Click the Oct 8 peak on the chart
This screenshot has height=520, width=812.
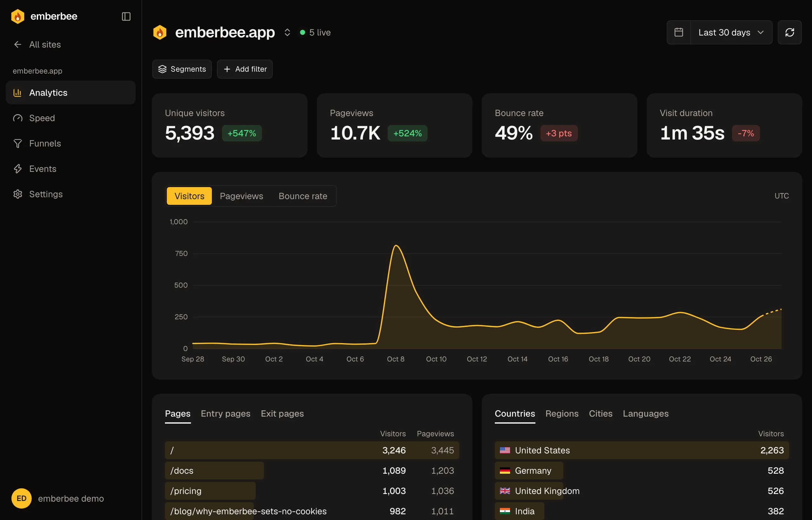[x=396, y=245]
